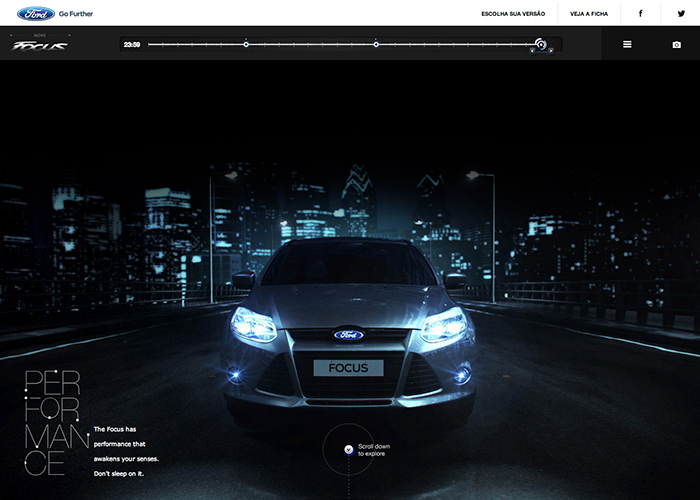This screenshot has width=700, height=500.
Task: Click the 23:59 time display
Action: (x=132, y=45)
